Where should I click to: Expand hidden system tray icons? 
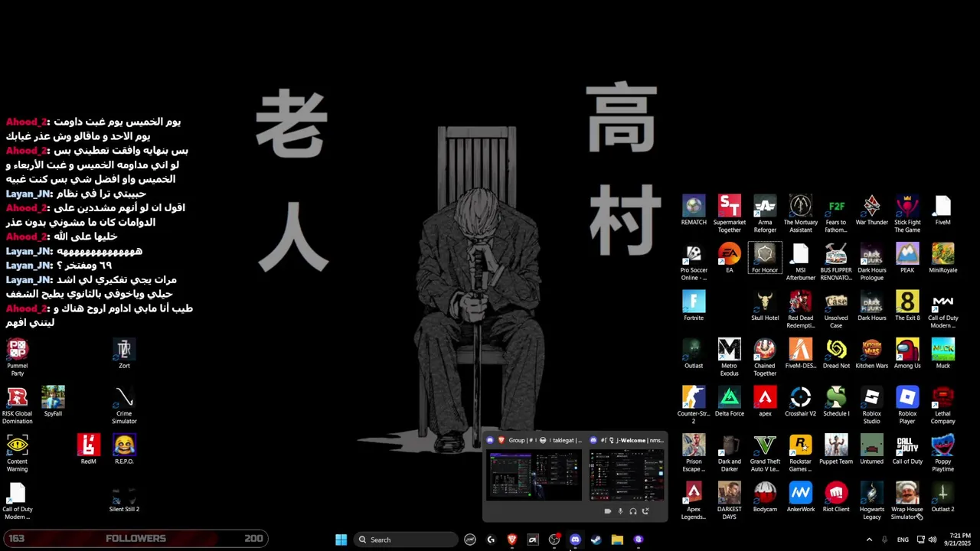pyautogui.click(x=869, y=540)
